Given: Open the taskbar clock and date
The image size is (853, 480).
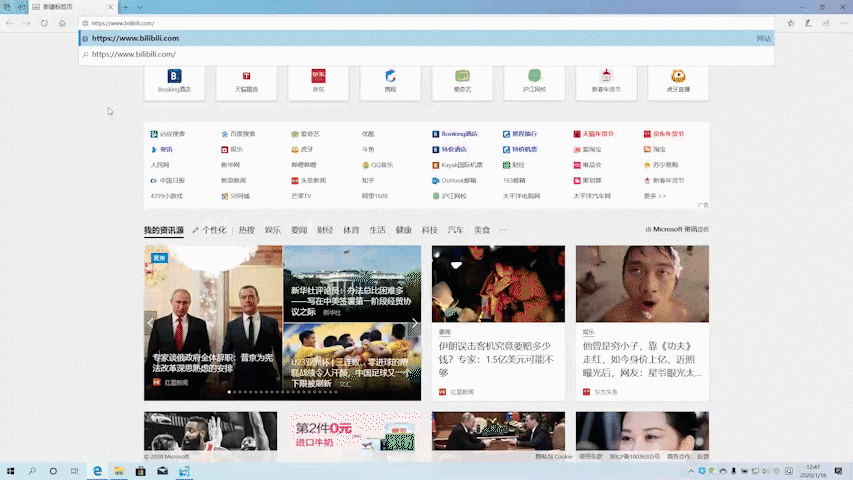Looking at the screenshot, I should [813, 471].
